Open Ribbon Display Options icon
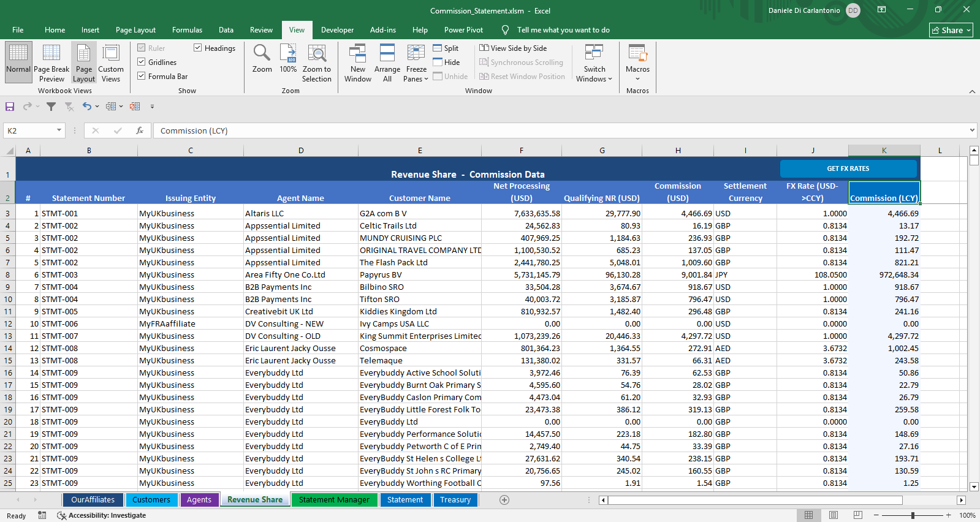This screenshot has width=980, height=522. click(881, 10)
